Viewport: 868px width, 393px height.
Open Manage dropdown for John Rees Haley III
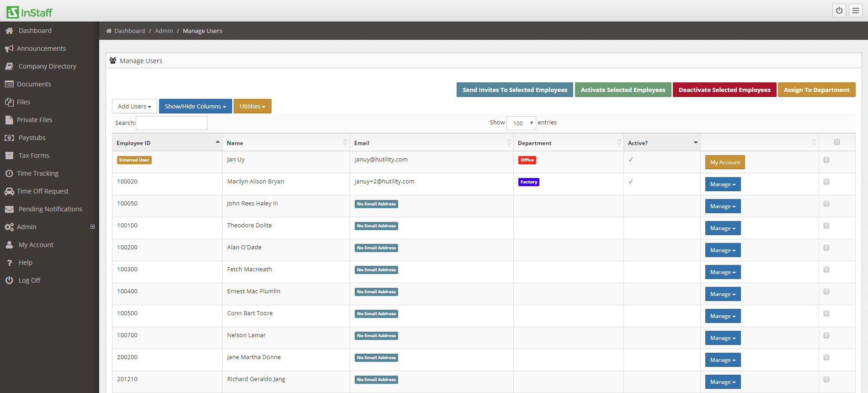click(x=723, y=206)
